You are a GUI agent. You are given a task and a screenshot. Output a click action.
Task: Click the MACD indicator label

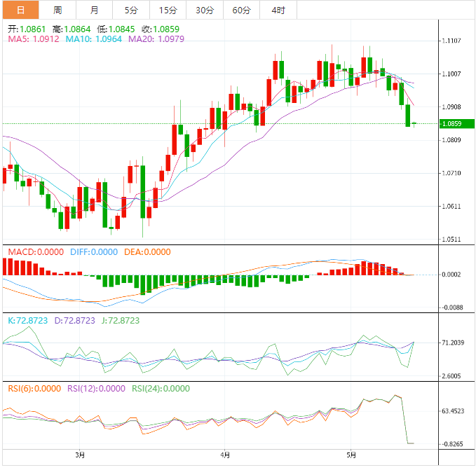[35, 252]
